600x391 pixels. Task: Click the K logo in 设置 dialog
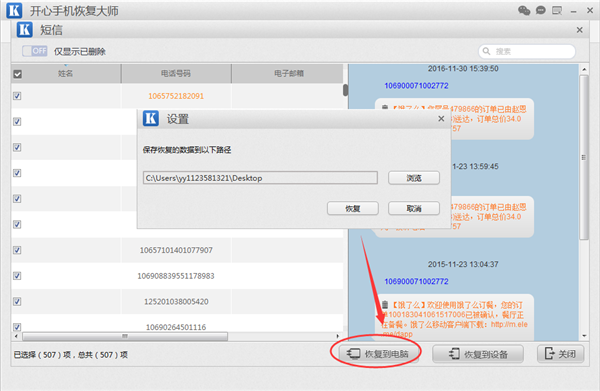151,119
